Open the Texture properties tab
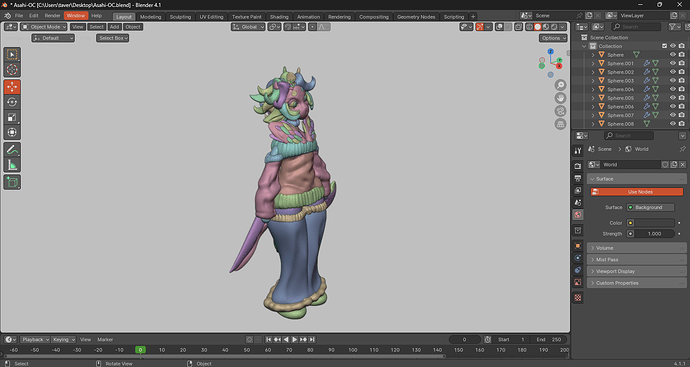 (x=578, y=298)
